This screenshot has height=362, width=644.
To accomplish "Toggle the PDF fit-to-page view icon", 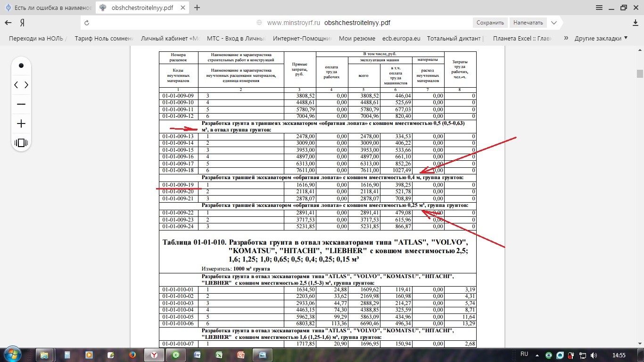I will tap(21, 143).
